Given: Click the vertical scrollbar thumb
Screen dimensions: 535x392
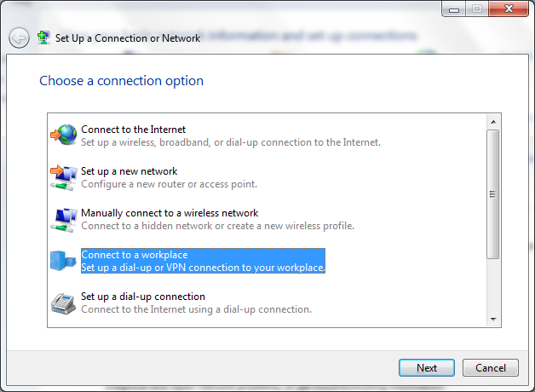Looking at the screenshot, I should tap(493, 194).
